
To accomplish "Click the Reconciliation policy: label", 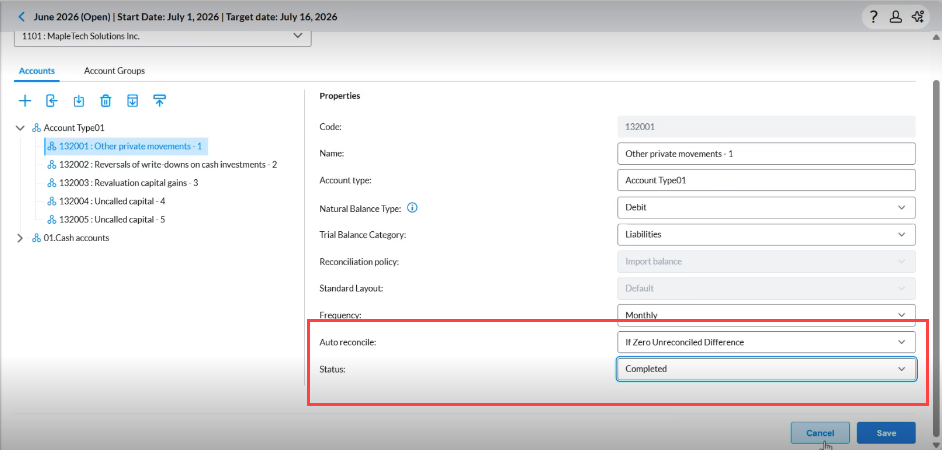I will click(x=359, y=262).
